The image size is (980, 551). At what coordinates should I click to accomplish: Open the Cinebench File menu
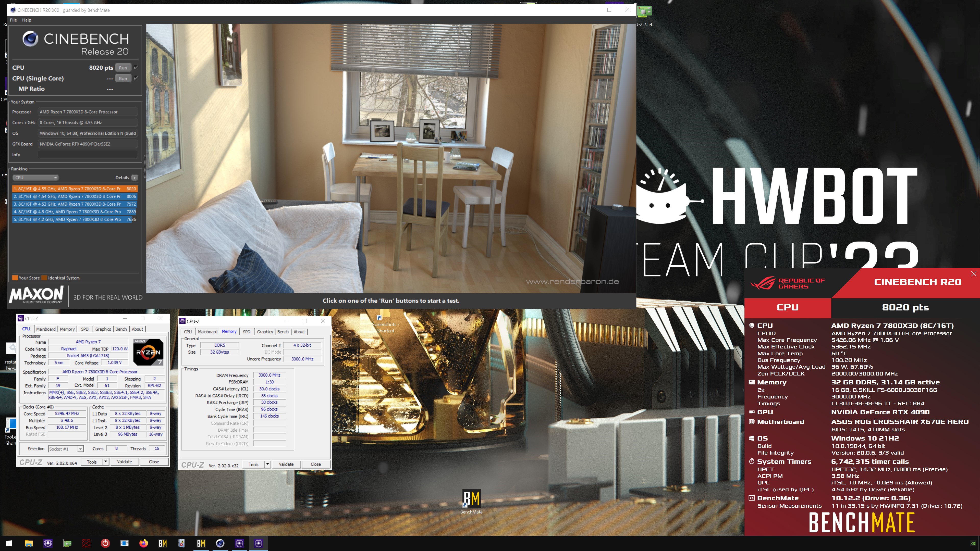(x=13, y=20)
